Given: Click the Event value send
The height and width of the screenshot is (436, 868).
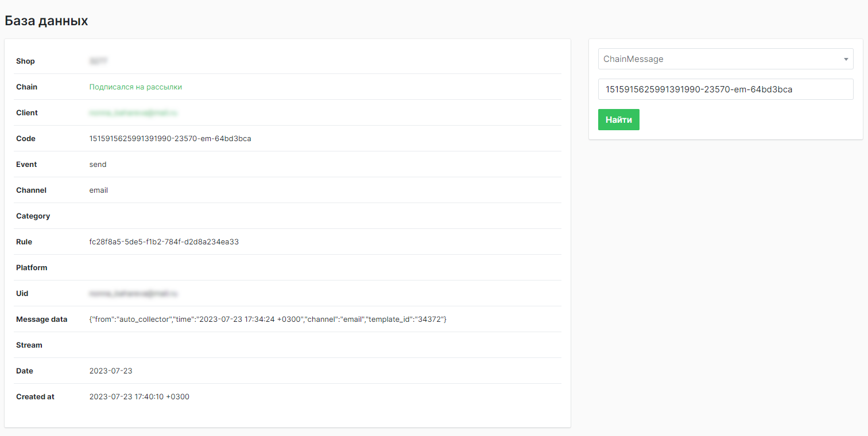Looking at the screenshot, I should [98, 165].
